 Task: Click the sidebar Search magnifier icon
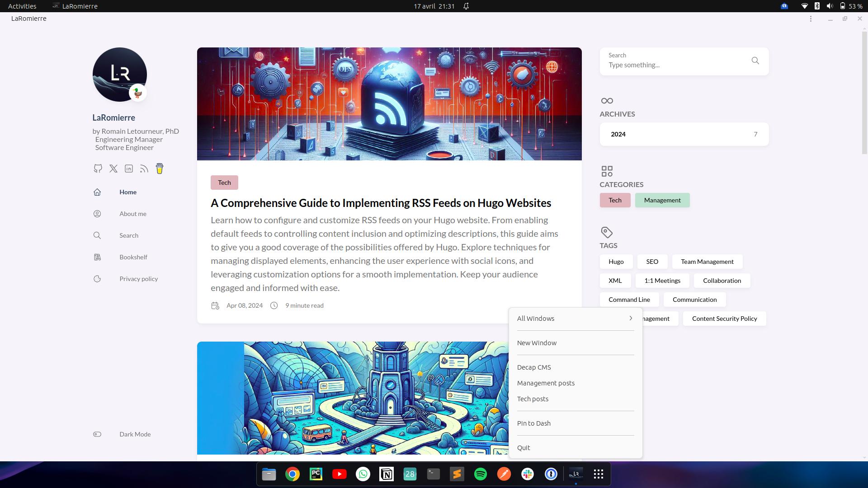tap(97, 235)
